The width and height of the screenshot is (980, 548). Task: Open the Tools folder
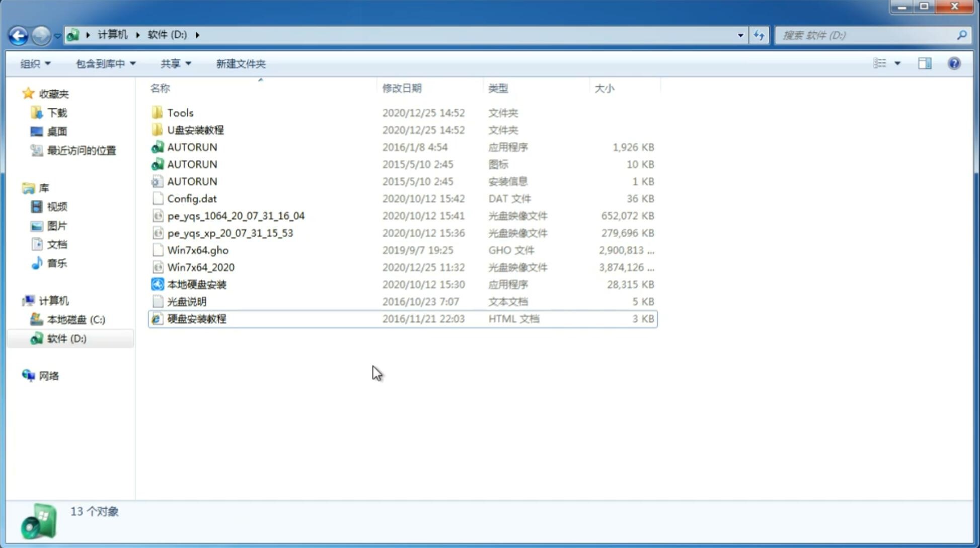tap(180, 112)
